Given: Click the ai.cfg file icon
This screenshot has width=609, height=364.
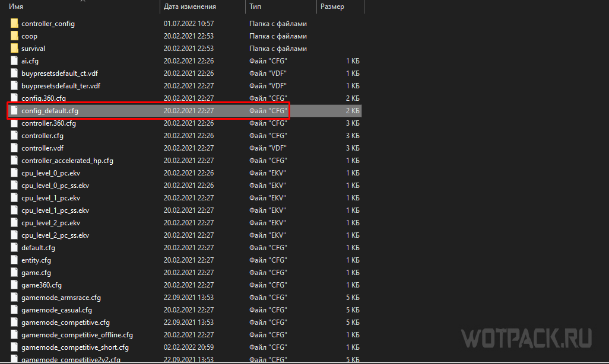Looking at the screenshot, I should coord(15,61).
